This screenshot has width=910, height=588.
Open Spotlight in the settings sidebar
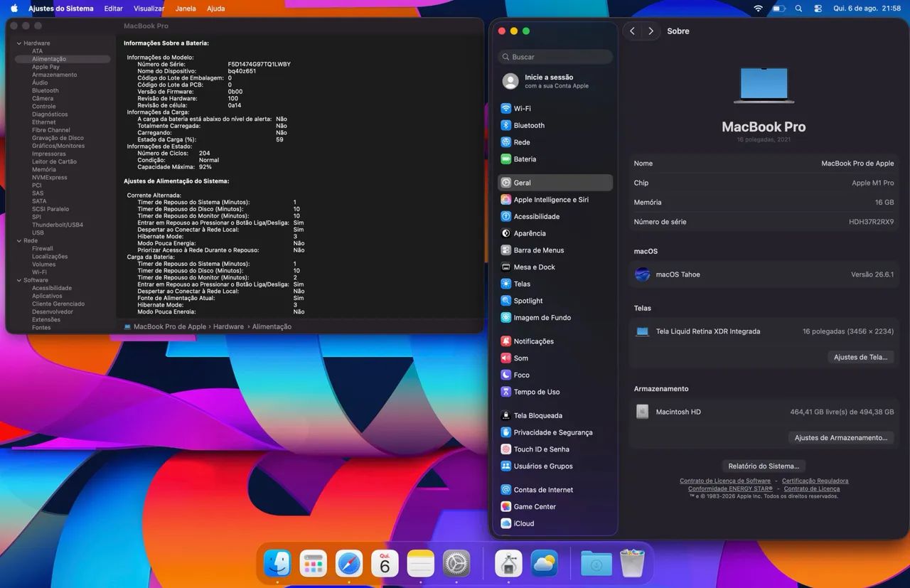[555, 301]
